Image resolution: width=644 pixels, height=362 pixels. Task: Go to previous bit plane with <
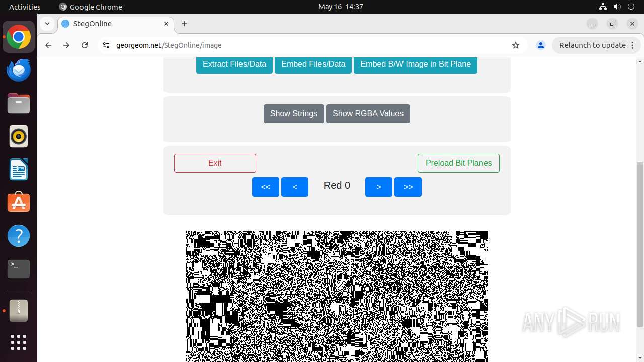coord(295,187)
